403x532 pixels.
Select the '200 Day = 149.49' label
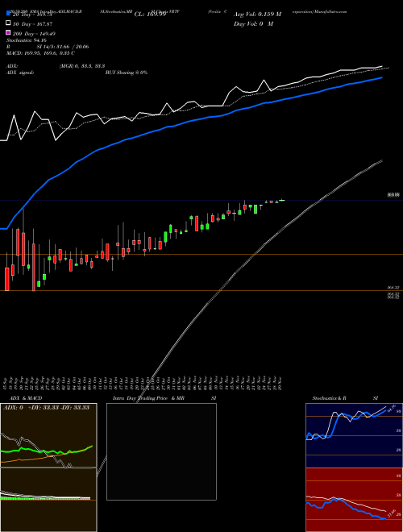point(34,34)
